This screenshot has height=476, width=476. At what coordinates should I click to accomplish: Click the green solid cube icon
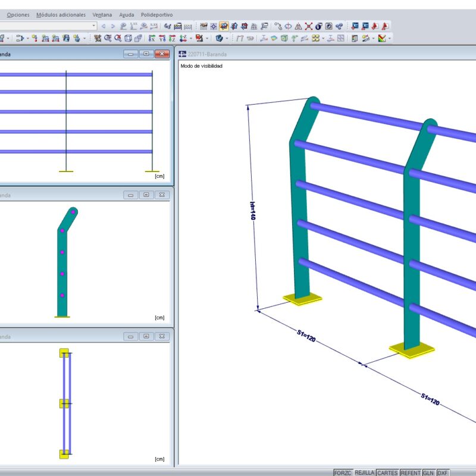pyautogui.click(x=284, y=38)
